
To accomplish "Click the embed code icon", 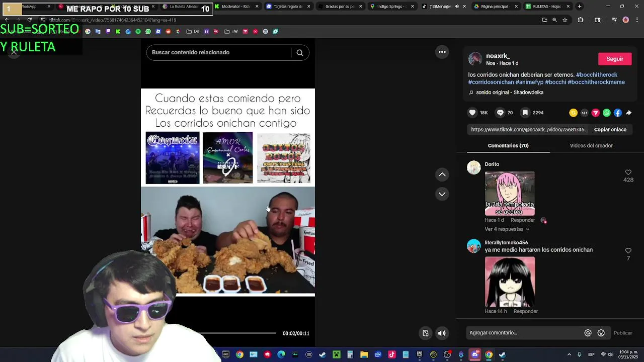I will (x=584, y=113).
